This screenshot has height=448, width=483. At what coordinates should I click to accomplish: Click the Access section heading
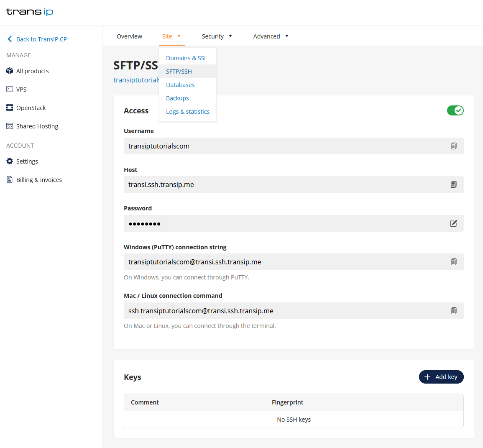[x=136, y=110]
